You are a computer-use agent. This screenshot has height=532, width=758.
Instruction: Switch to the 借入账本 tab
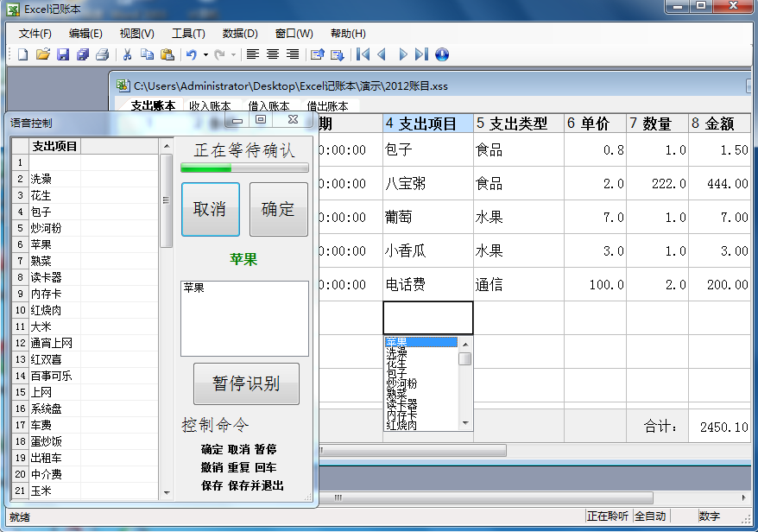[x=268, y=105]
